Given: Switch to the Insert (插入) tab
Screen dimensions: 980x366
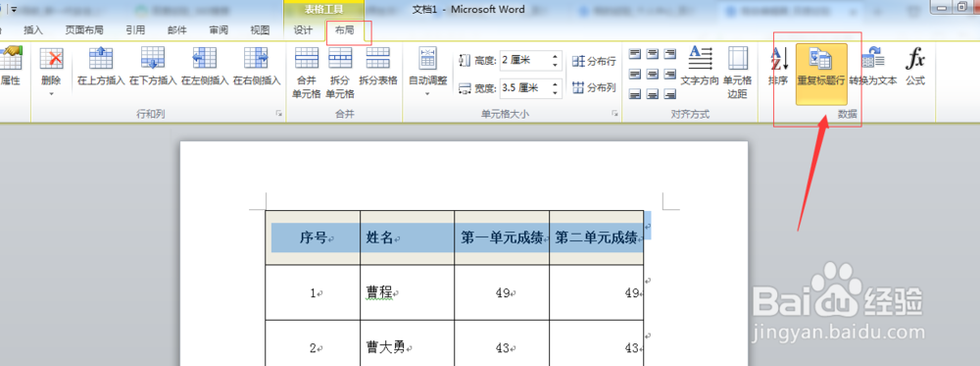Looking at the screenshot, I should pyautogui.click(x=33, y=30).
